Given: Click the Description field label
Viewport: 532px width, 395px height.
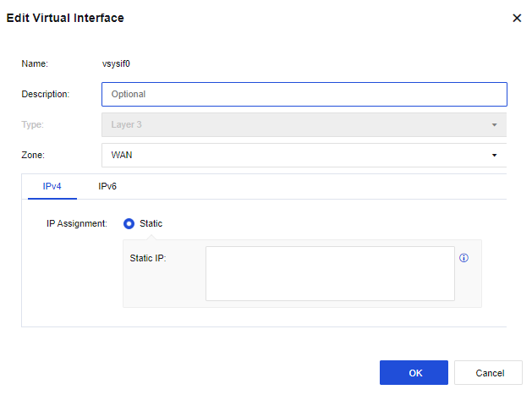Looking at the screenshot, I should (x=45, y=94).
